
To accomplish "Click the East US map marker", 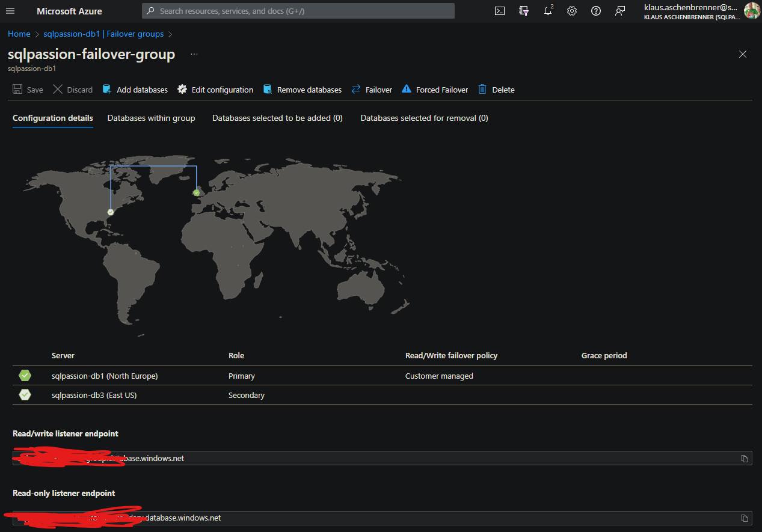I will [111, 212].
